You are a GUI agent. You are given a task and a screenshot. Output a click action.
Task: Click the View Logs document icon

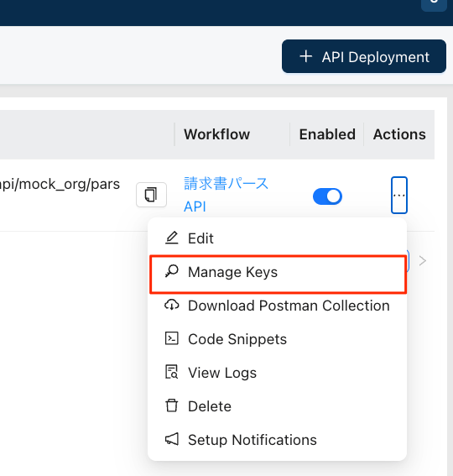172,372
